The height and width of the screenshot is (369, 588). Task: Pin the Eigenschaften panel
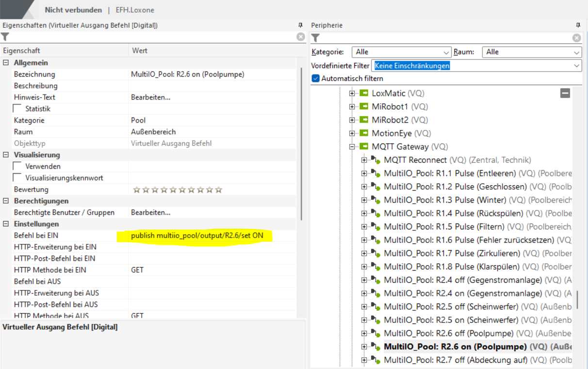(300, 25)
